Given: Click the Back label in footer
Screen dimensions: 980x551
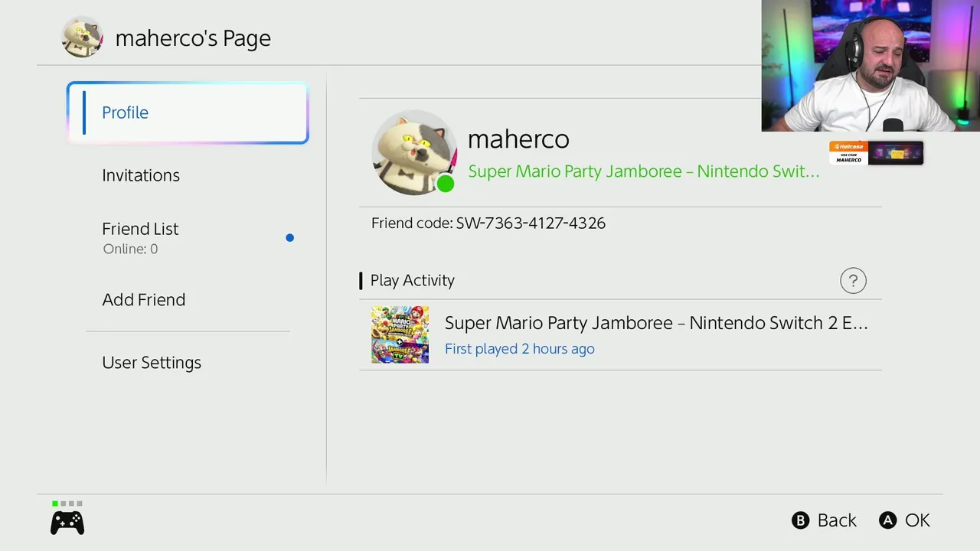Looking at the screenshot, I should (837, 520).
